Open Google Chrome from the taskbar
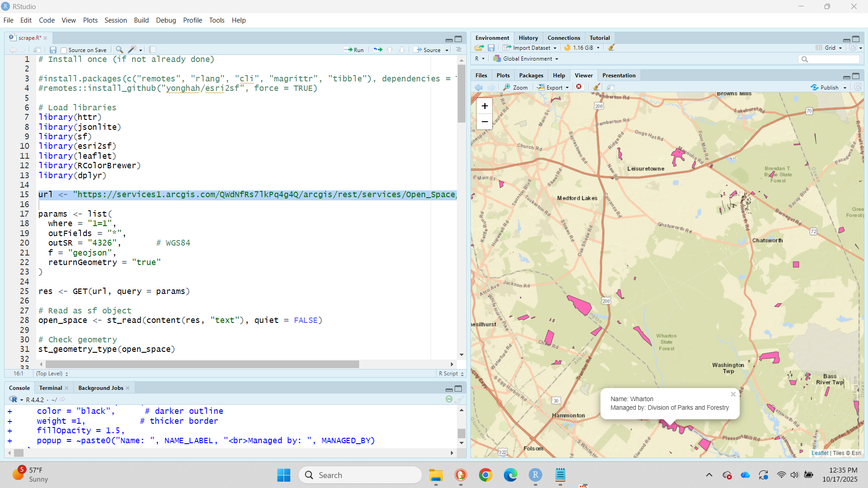This screenshot has width=868, height=488. (485, 475)
